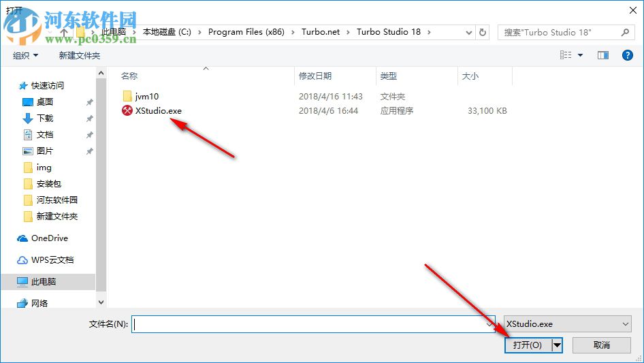
Task: Navigate to Turbo.net breadcrumb
Action: [x=321, y=31]
